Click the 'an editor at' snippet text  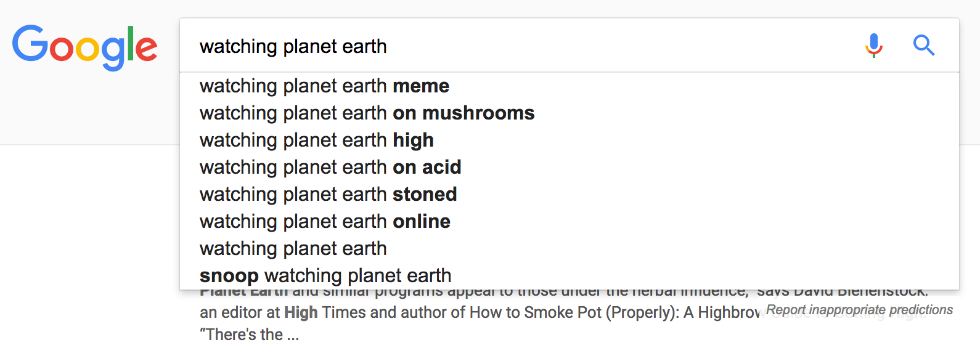point(240,313)
